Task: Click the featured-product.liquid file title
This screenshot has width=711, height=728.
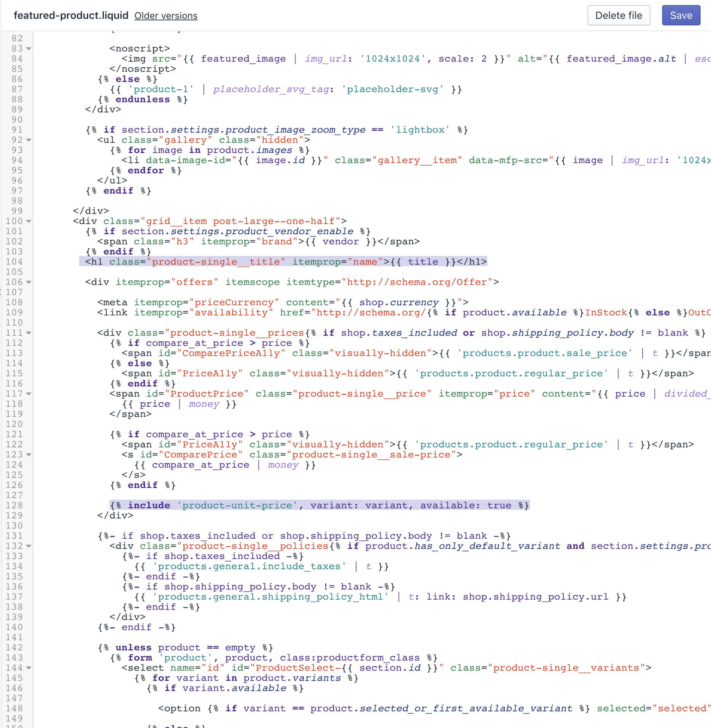Action: (x=71, y=15)
